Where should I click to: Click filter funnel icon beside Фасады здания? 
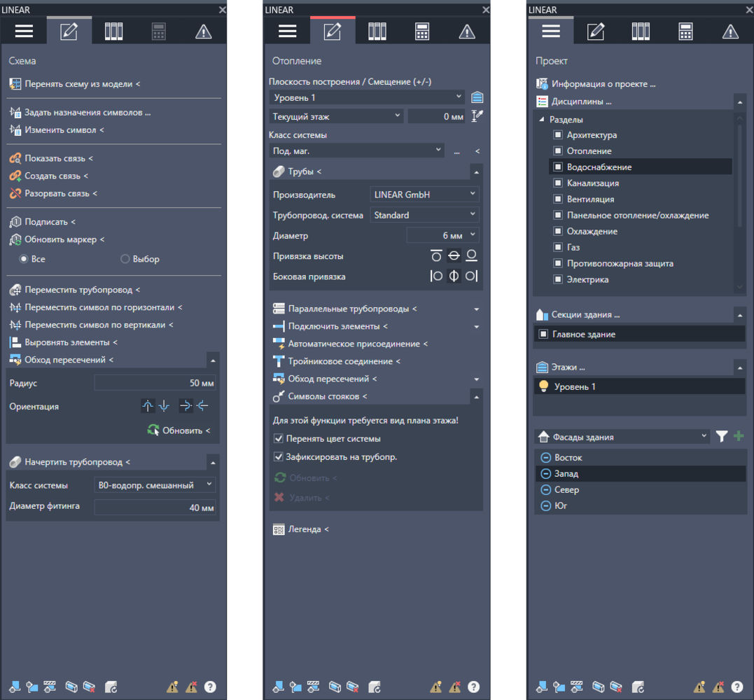721,437
